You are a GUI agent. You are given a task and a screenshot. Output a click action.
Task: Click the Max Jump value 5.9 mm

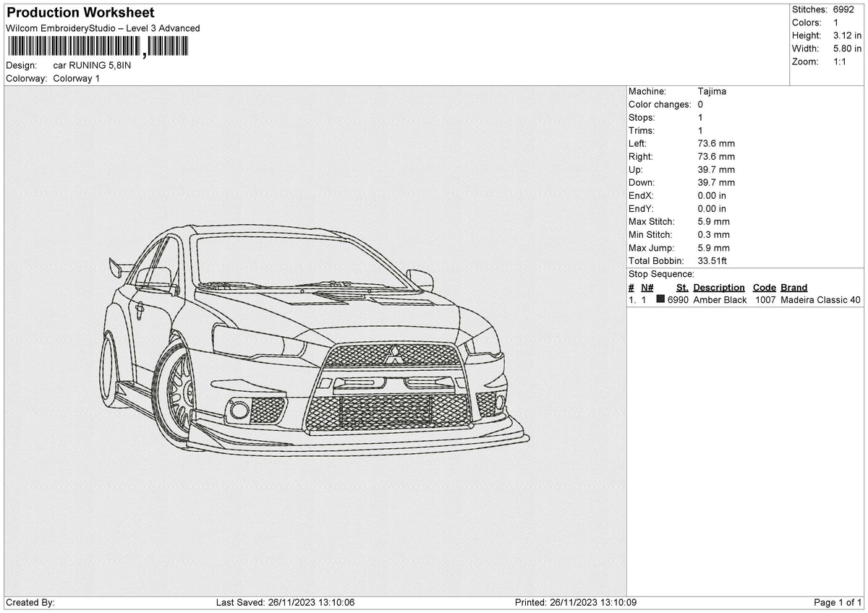[714, 247]
